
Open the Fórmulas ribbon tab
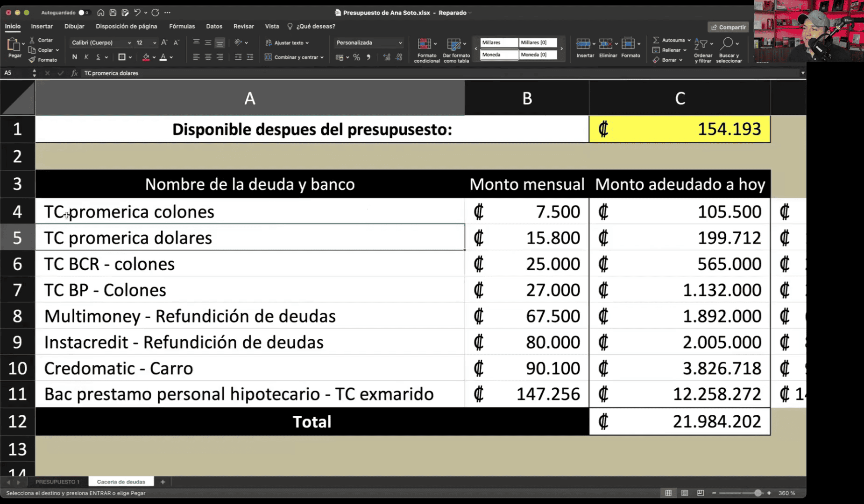tap(182, 27)
